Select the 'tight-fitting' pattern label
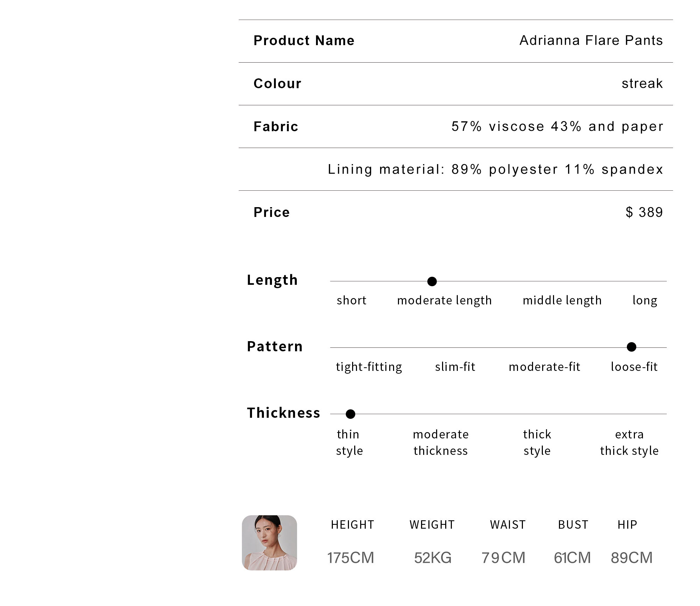Image resolution: width=700 pixels, height=606 pixels. (369, 367)
